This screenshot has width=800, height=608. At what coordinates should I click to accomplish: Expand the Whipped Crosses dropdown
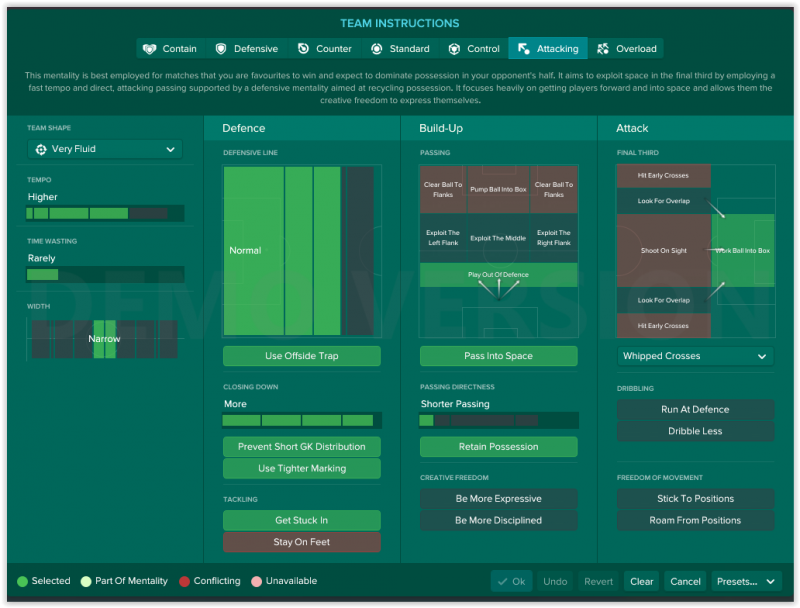(695, 357)
